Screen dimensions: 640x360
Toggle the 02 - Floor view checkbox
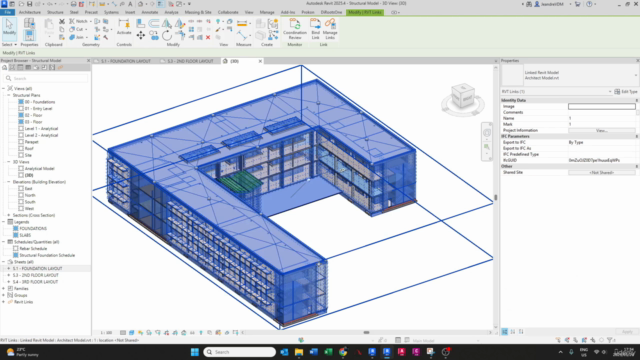click(x=21, y=115)
